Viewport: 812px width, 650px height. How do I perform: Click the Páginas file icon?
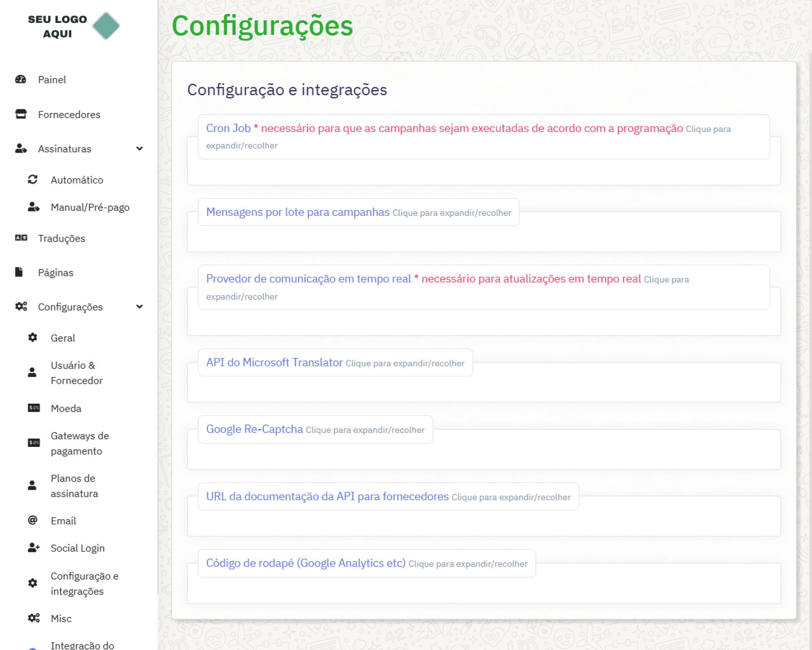click(x=19, y=272)
